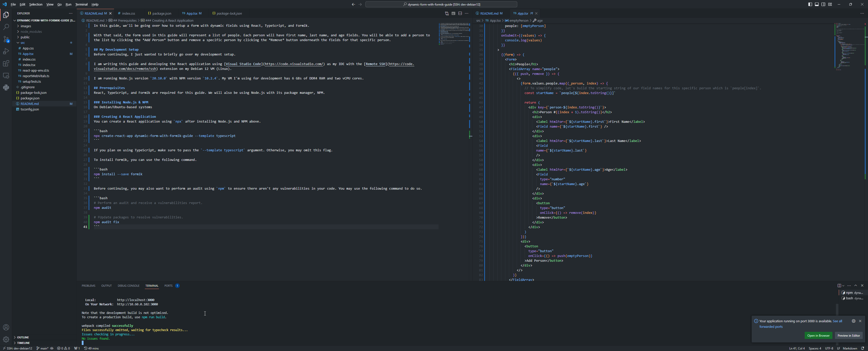Click the README.md minimap

click(453, 34)
